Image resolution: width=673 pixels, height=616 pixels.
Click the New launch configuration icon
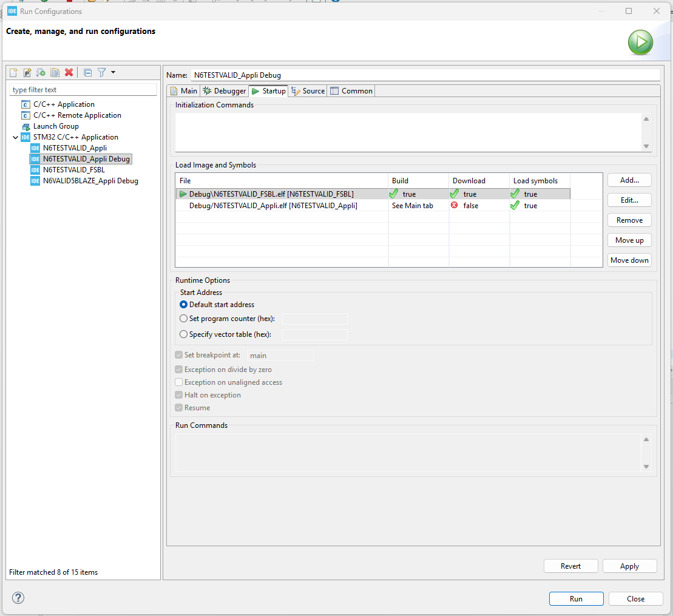(14, 73)
